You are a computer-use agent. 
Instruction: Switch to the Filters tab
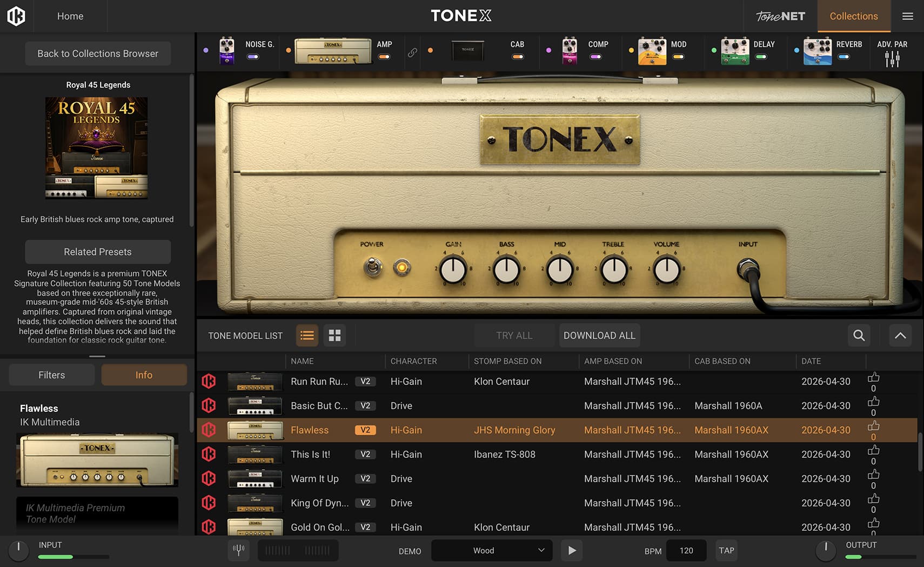tap(52, 375)
